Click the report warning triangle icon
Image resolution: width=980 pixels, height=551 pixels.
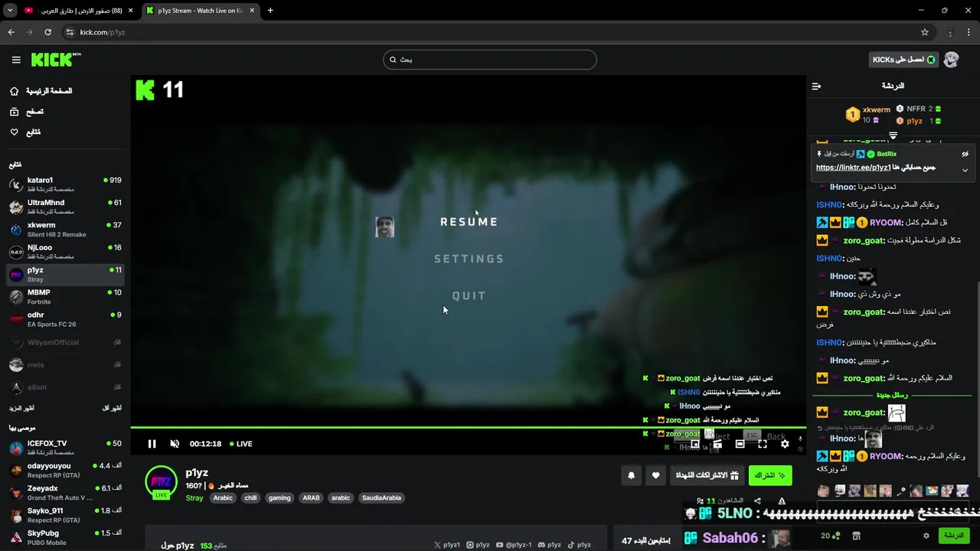pos(782,501)
